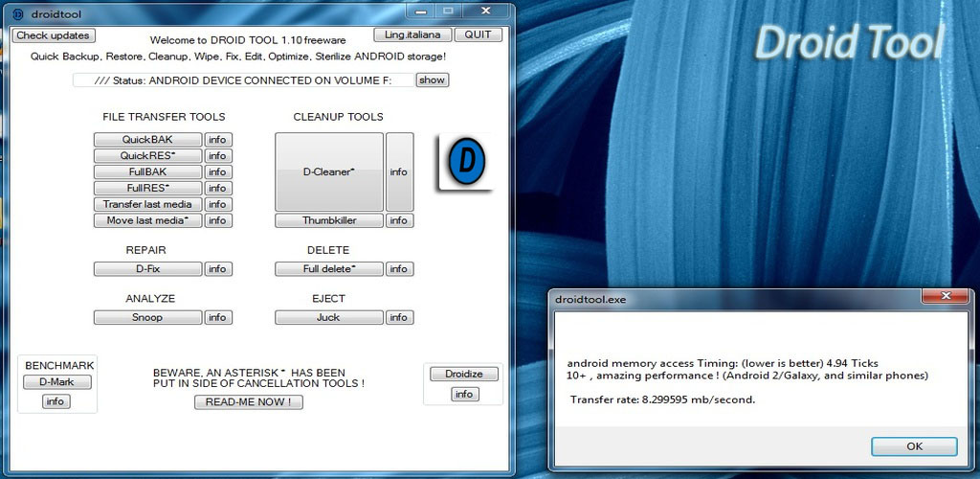Open info for Full delete
Viewport: 980px width, 479px height.
tap(399, 269)
